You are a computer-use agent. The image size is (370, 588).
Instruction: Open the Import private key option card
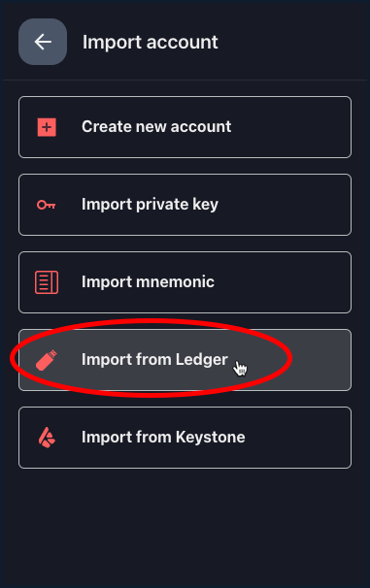(x=185, y=205)
